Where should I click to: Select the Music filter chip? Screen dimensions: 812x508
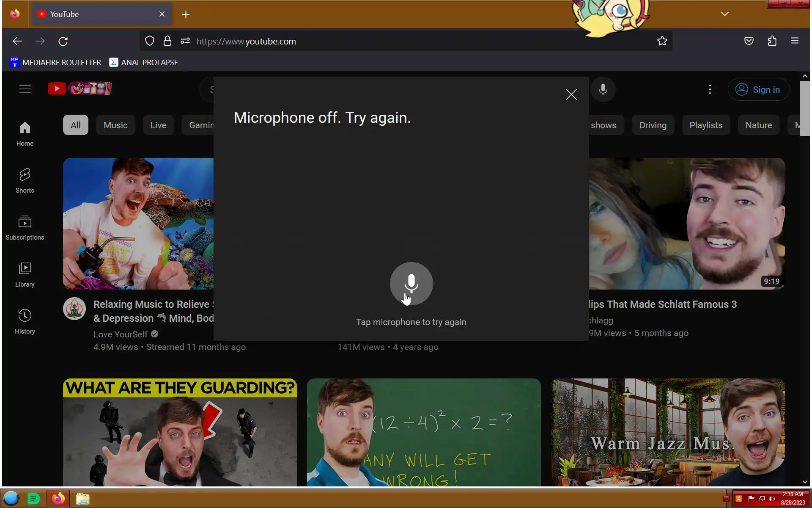(115, 125)
